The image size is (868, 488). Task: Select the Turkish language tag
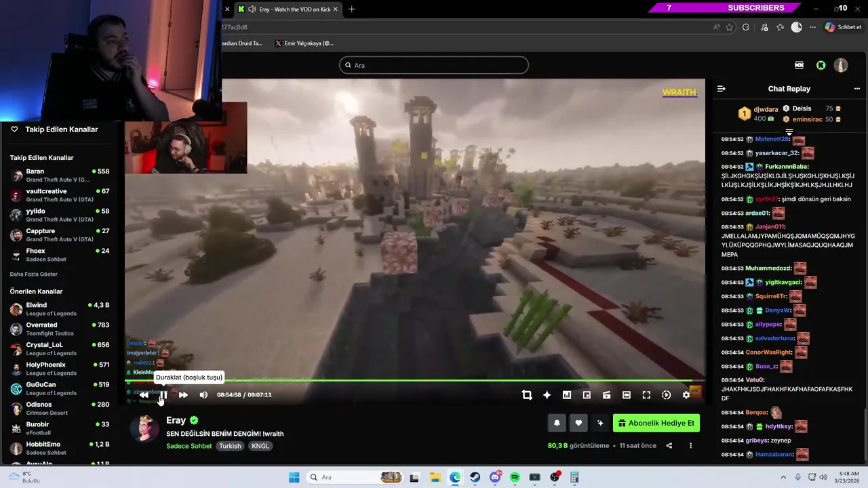click(230, 446)
